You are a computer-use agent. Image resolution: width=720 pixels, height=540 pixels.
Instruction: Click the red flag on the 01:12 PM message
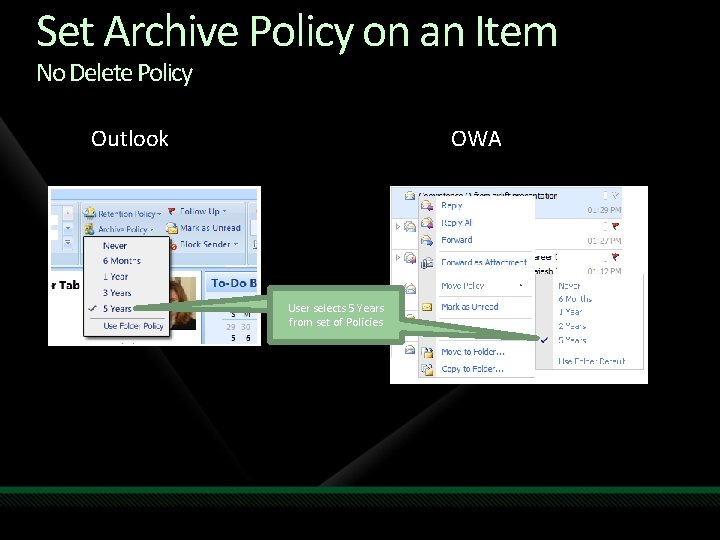coord(615,257)
